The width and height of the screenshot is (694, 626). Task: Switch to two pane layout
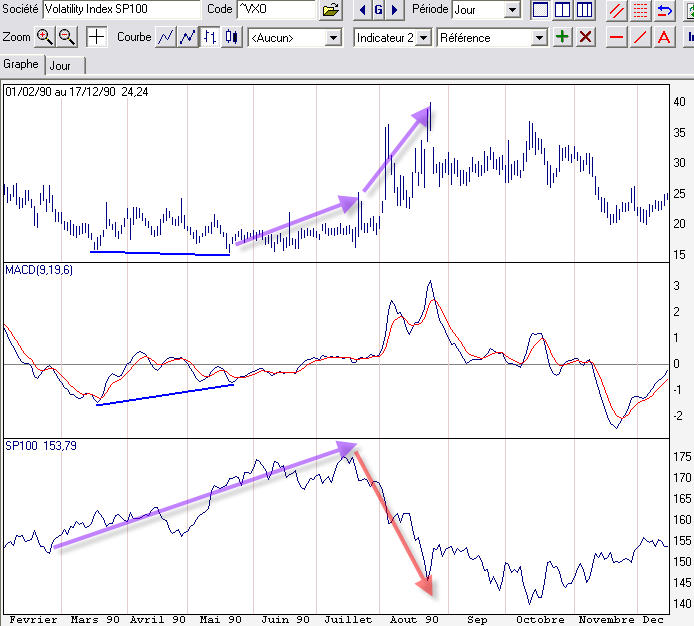click(562, 10)
